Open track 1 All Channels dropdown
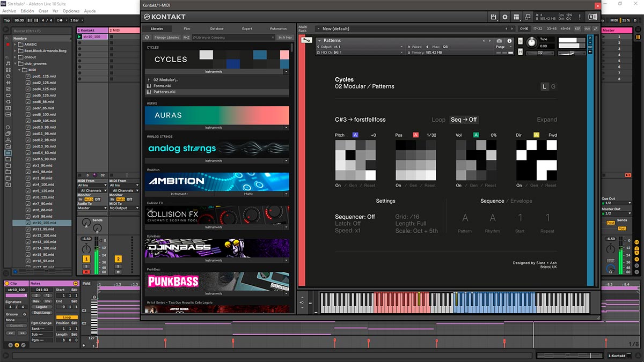This screenshot has width=644, height=362. 92,190
